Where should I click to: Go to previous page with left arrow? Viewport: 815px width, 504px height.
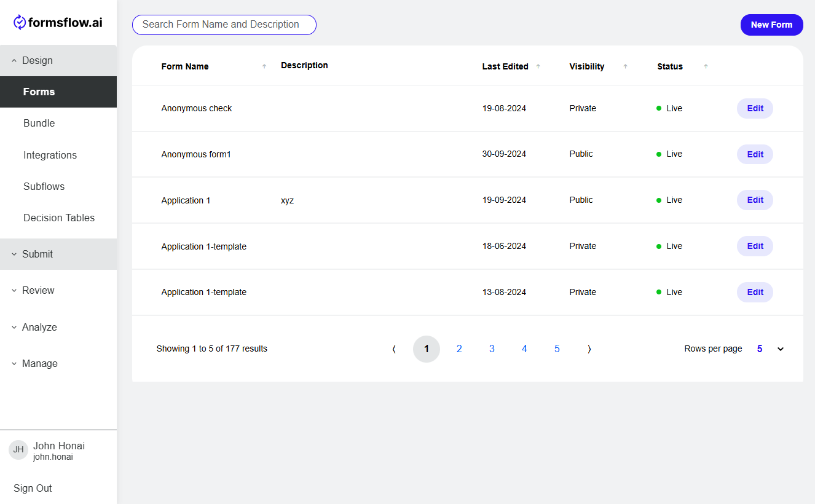tap(394, 349)
